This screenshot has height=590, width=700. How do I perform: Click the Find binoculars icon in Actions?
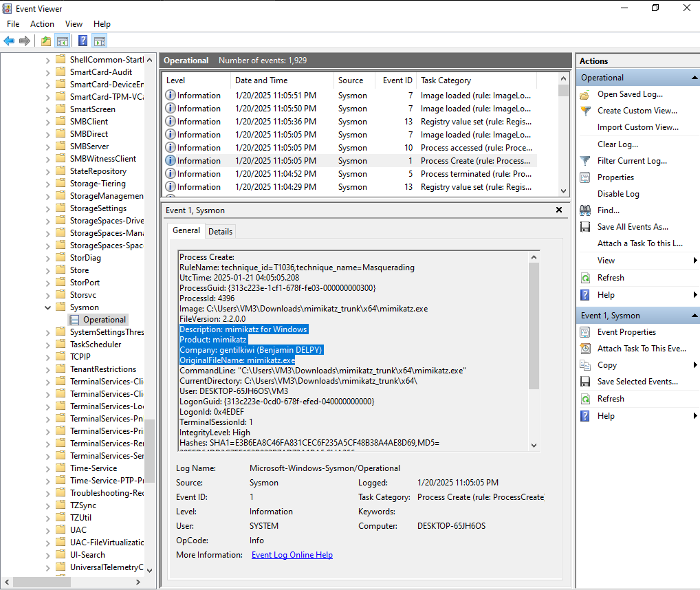[585, 210]
